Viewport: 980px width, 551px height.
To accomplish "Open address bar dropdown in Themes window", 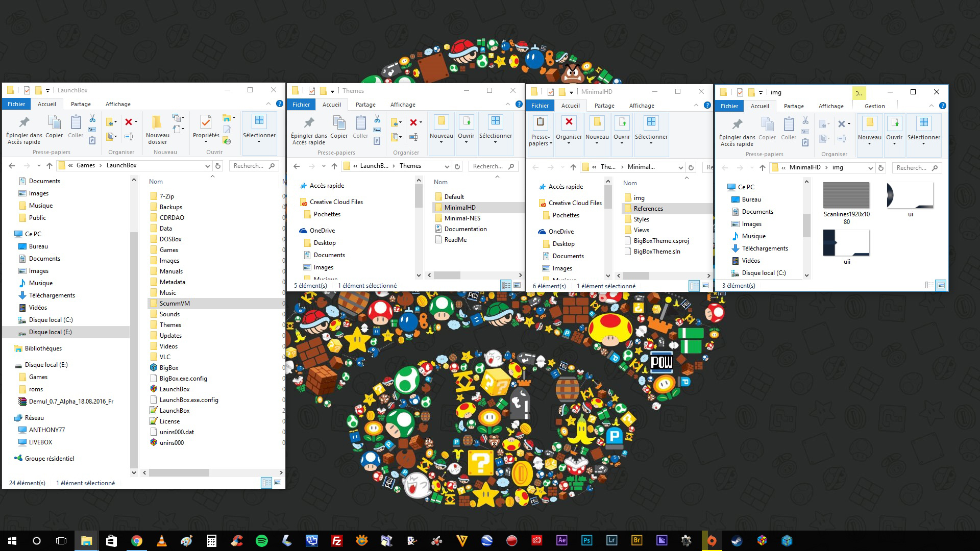I will tap(447, 166).
